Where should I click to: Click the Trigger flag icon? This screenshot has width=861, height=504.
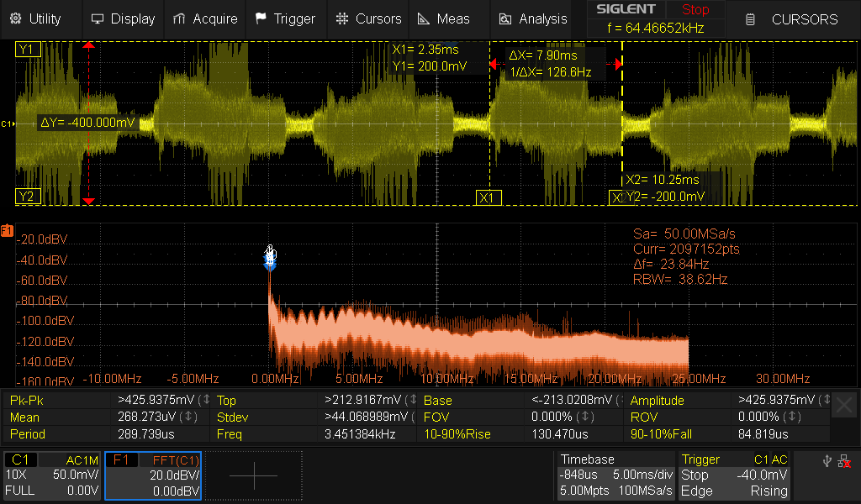[261, 18]
